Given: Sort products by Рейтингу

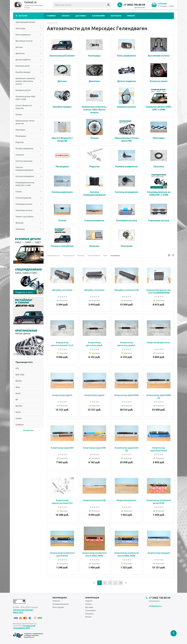Looking at the screenshot, I should coord(81,256).
